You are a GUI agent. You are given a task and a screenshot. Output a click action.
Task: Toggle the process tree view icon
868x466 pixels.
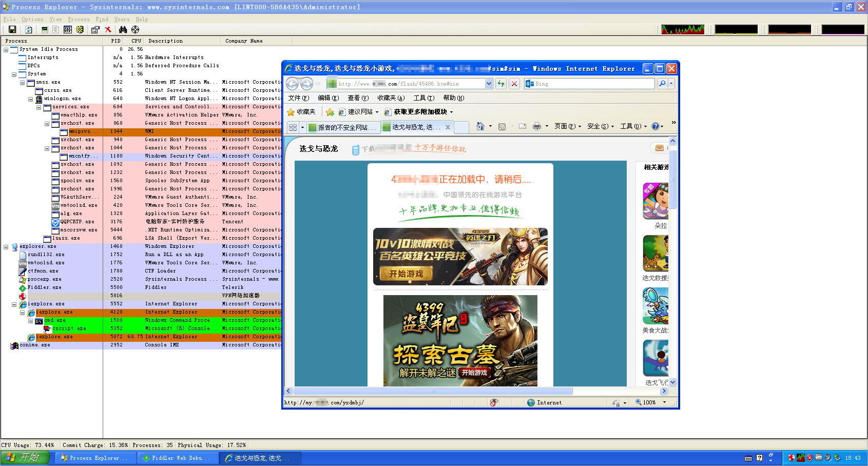[56, 30]
